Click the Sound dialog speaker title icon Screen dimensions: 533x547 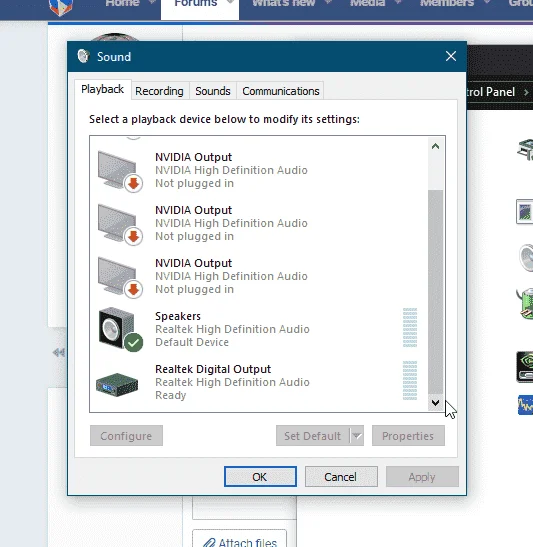[x=83, y=56]
